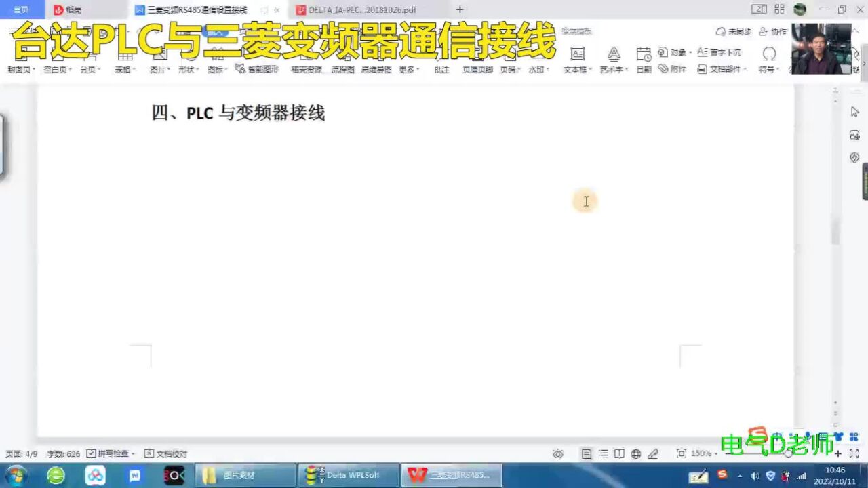This screenshot has width=868, height=488.
Task: Open the image tool in right sidebar
Action: tap(854, 135)
